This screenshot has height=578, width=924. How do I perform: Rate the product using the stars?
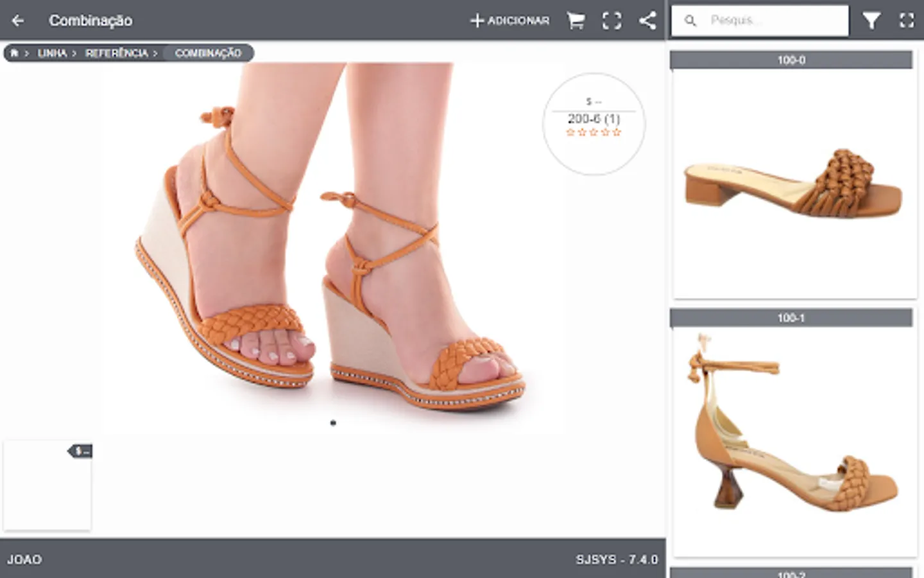[x=594, y=132]
